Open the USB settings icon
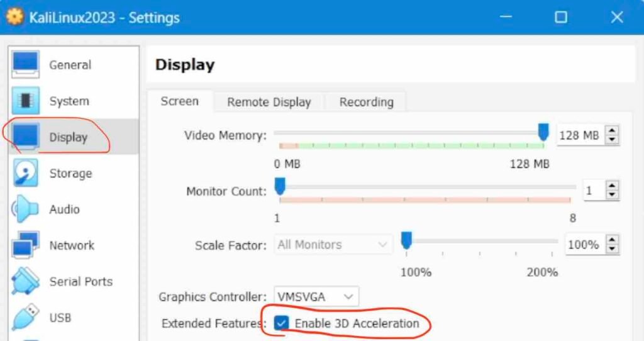644x341 pixels. click(26, 318)
